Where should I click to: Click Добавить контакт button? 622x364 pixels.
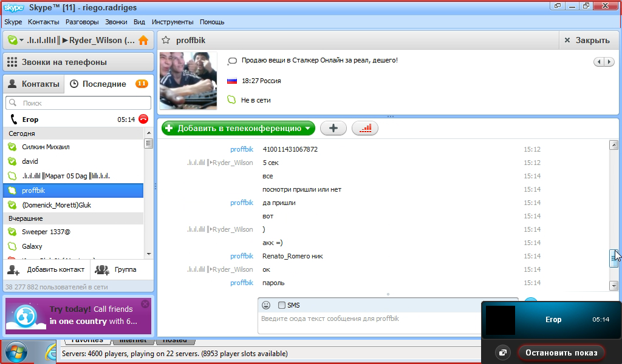(47, 270)
